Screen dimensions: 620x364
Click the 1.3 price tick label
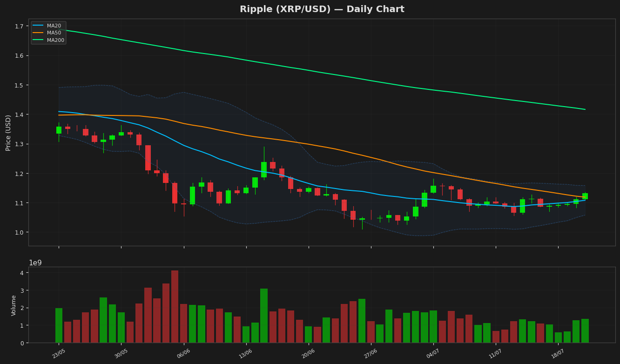[19, 144]
